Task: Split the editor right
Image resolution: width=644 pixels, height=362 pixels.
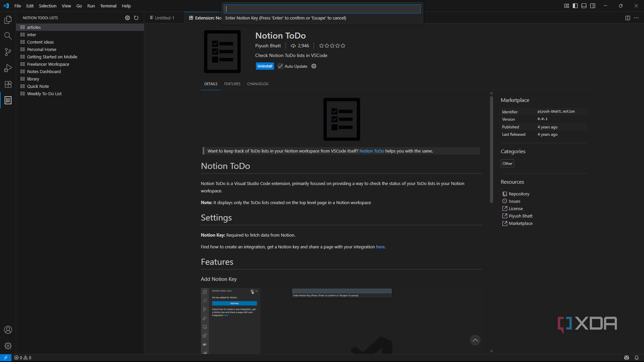Action: coord(628,18)
